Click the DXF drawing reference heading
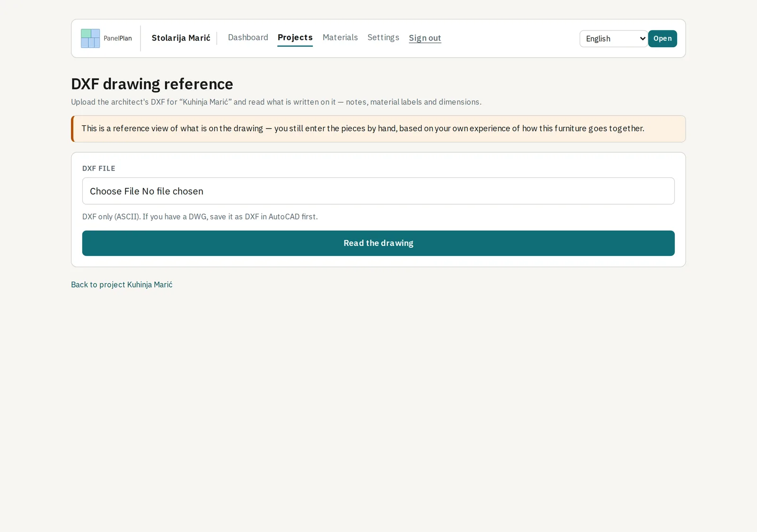Screen dimensions: 757x532 [x=152, y=84]
